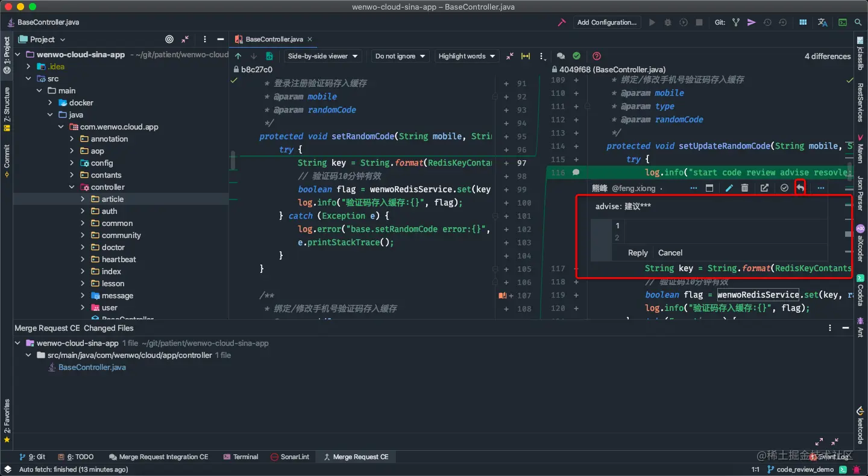The width and height of the screenshot is (868, 476).
Task: Open the 'Do not ignore' whitespace dropdown
Action: pos(400,56)
